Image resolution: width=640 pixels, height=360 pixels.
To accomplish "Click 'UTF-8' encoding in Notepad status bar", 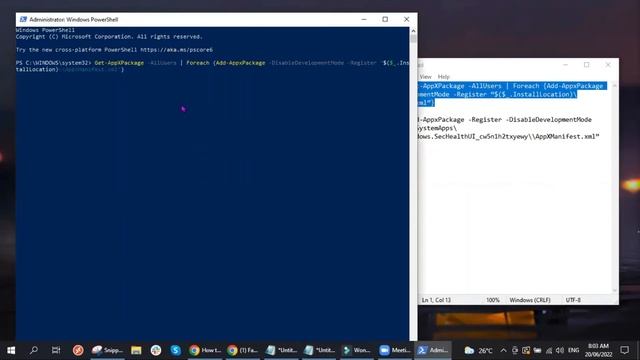I will click(573, 300).
